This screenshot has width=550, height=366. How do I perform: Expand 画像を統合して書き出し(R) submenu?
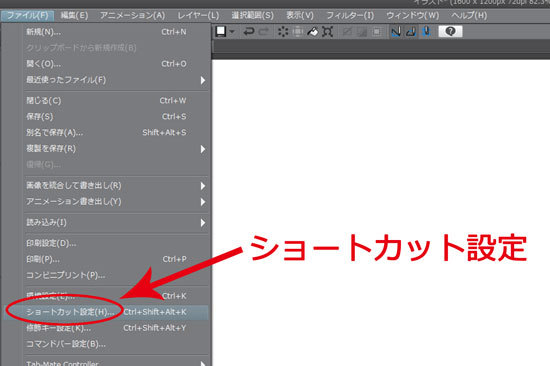107,186
